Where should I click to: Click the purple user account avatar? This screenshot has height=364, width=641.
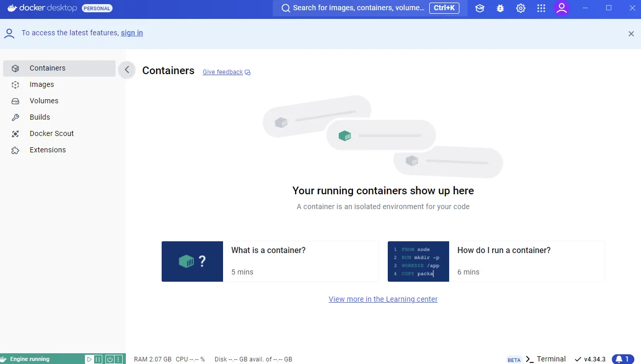click(x=562, y=8)
